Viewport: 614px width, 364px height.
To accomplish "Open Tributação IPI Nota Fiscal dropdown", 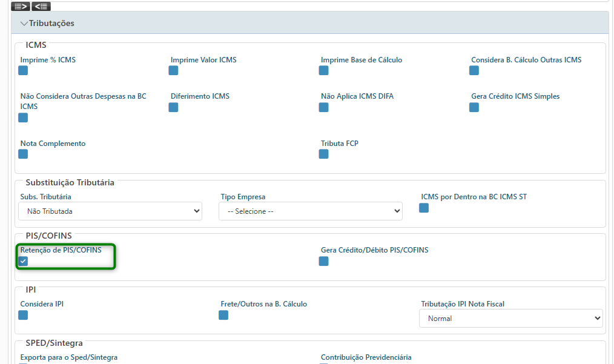I will pyautogui.click(x=510, y=319).
